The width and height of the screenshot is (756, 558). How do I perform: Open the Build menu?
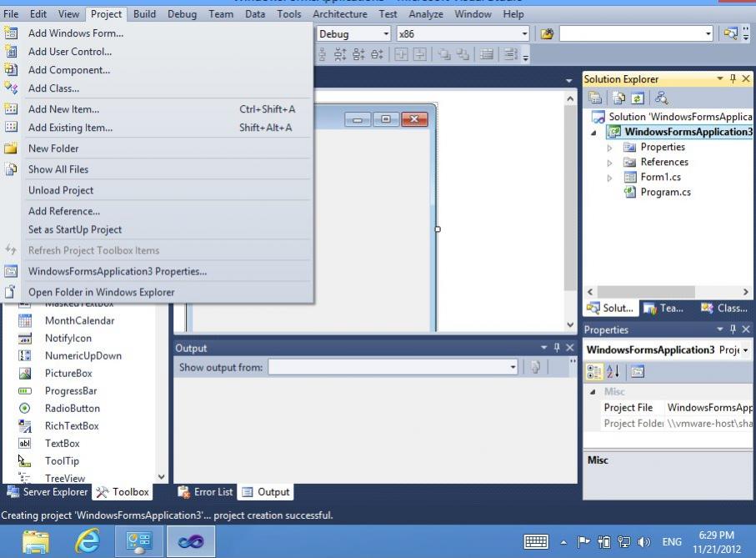pos(144,14)
